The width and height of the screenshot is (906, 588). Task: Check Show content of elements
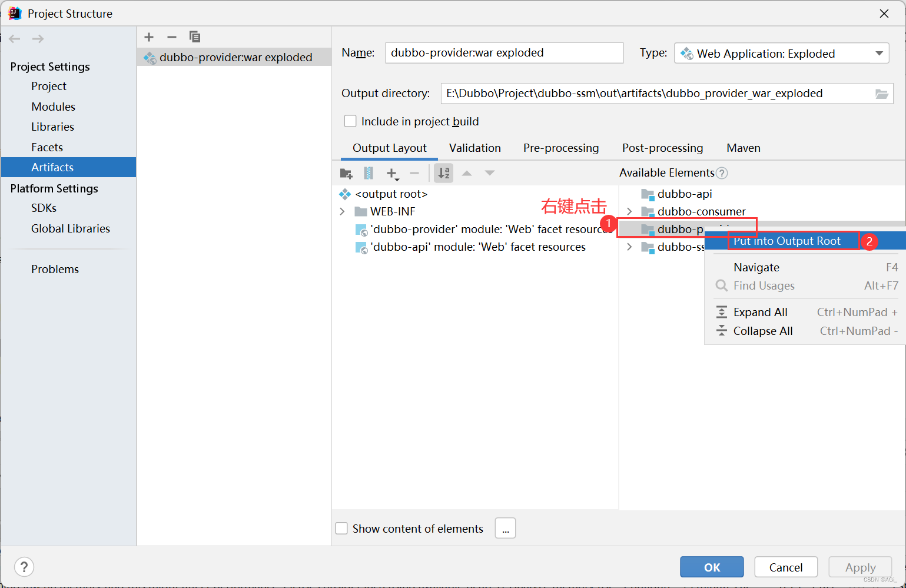(x=342, y=528)
